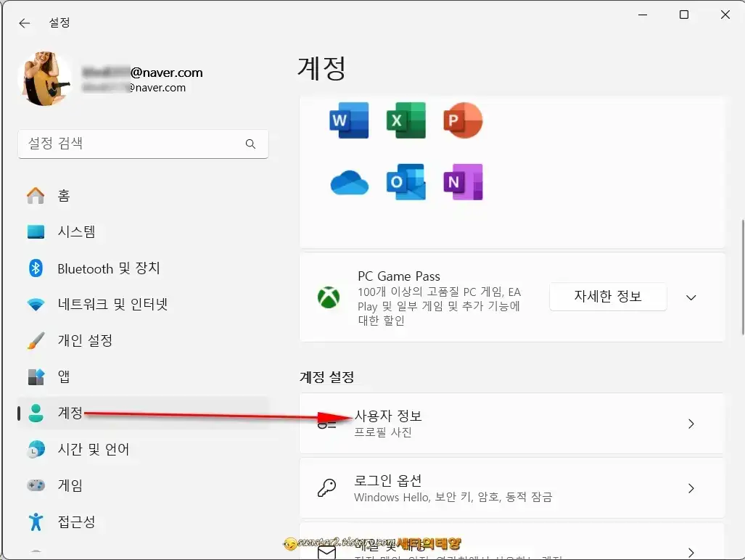Open the OneNote app icon
Screen dimensions: 745x560
click(x=462, y=182)
